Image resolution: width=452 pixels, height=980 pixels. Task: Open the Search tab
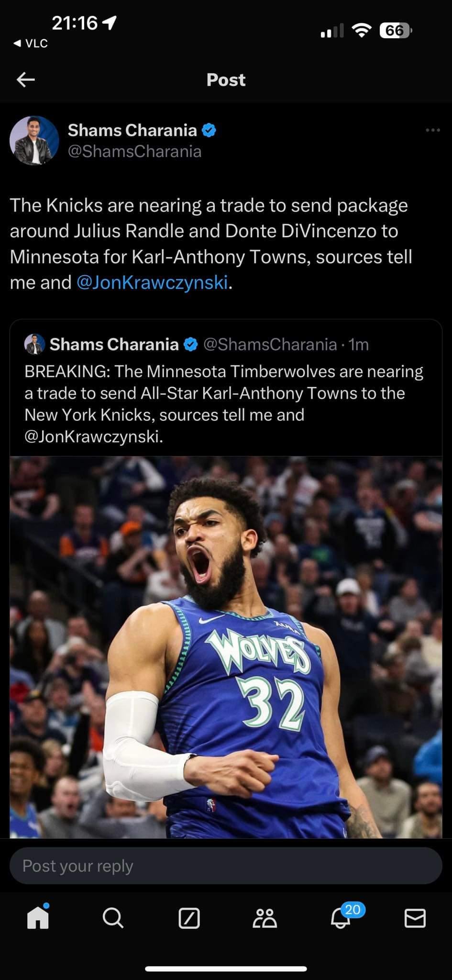pos(113,918)
